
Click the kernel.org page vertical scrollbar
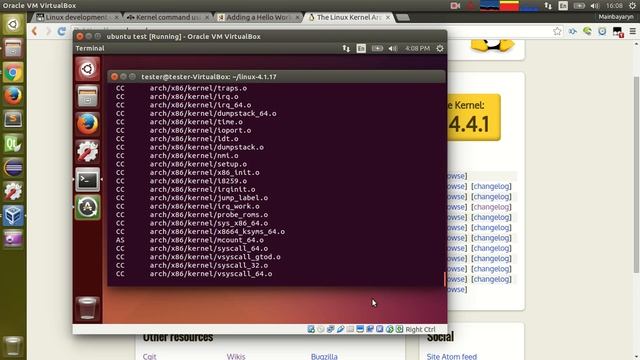coord(636,176)
